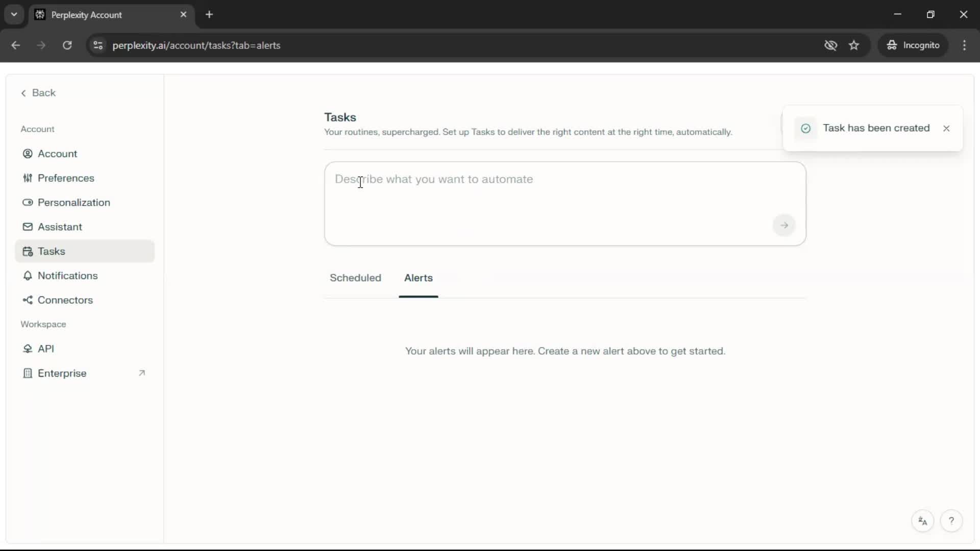Submit task with arrow button
This screenshot has height=551, width=980.
pyautogui.click(x=784, y=226)
